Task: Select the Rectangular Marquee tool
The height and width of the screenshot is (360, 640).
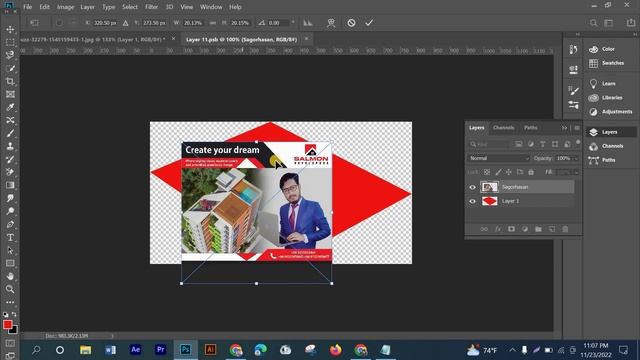Action: point(10,42)
